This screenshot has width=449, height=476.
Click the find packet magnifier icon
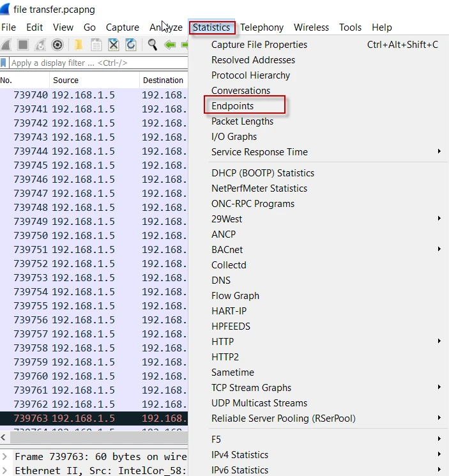coord(153,45)
